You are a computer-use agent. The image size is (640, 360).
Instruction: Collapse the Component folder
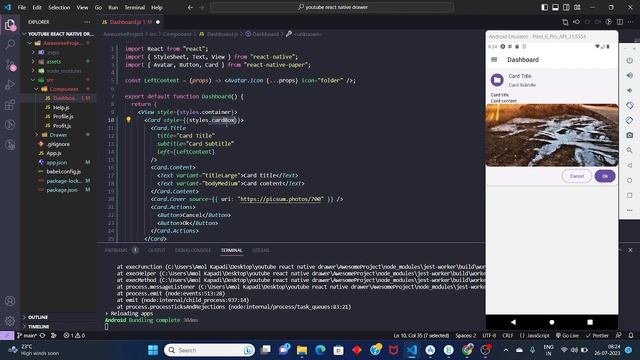(x=57, y=89)
